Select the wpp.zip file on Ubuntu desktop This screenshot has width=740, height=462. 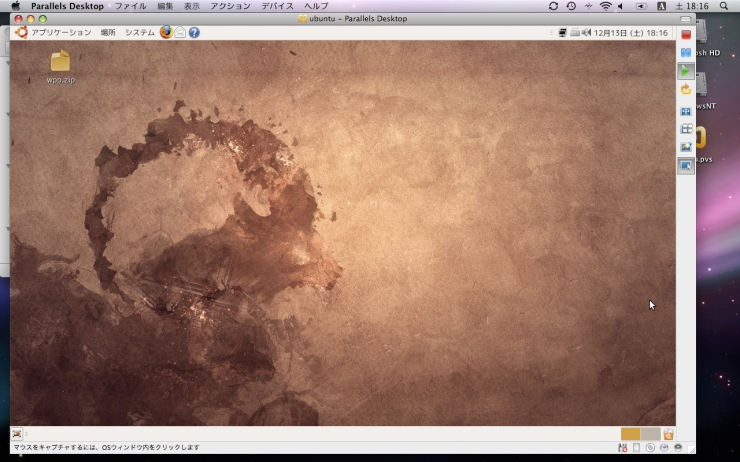point(60,67)
